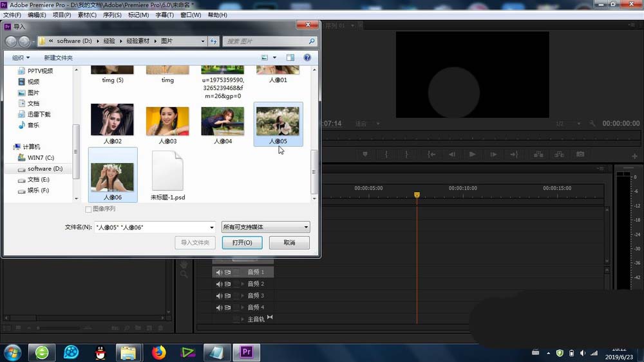The image size is (644, 362).
Task: Open the file explorer icon on the taskbar
Action: pos(128,352)
